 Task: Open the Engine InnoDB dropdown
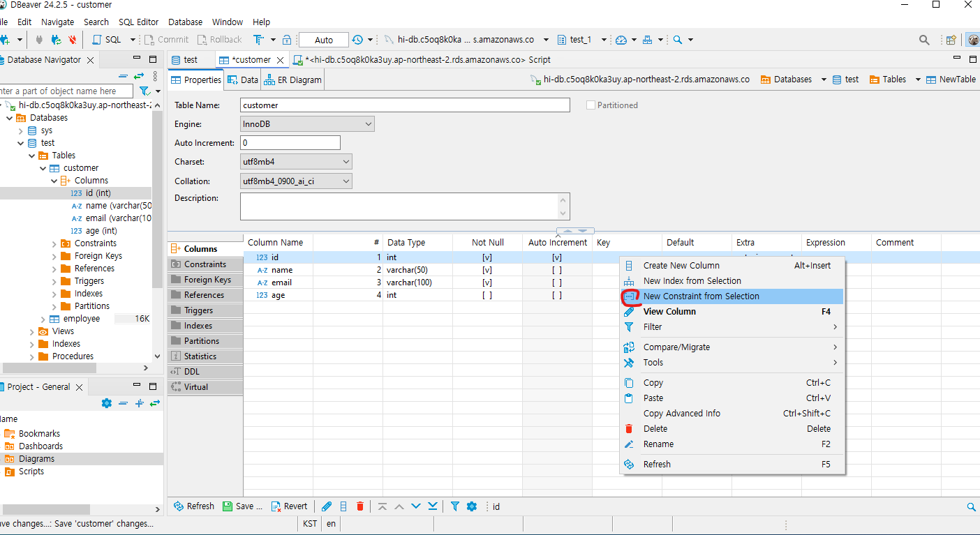point(307,124)
